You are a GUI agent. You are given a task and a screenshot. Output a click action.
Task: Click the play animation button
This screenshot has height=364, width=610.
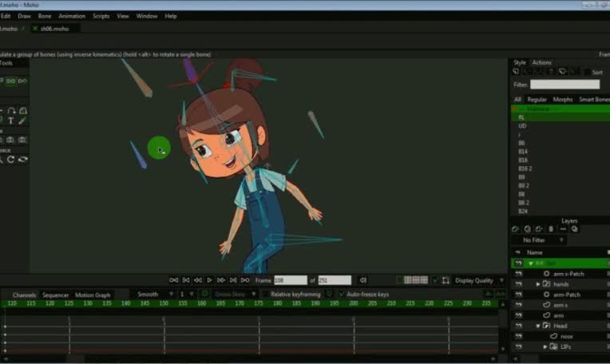209,280
